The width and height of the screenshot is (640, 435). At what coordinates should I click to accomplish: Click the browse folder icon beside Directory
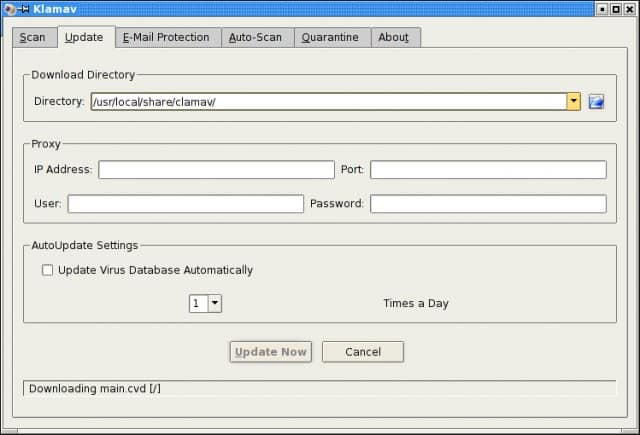tap(597, 101)
